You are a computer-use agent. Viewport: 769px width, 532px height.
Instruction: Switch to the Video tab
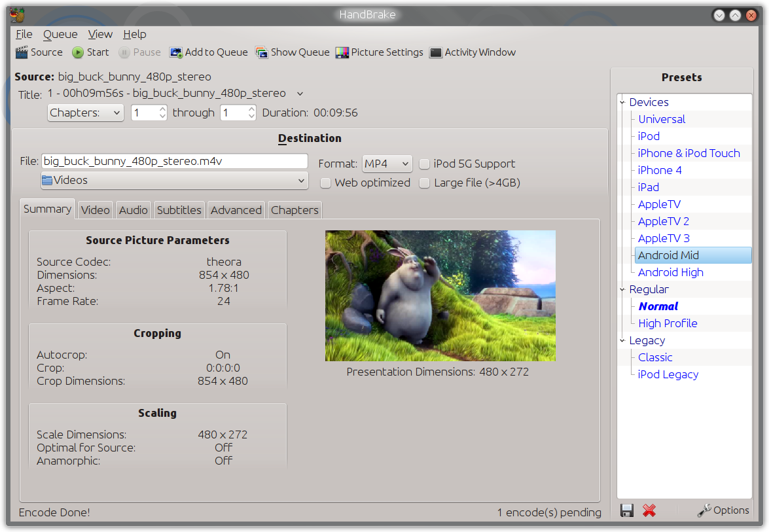(x=95, y=210)
